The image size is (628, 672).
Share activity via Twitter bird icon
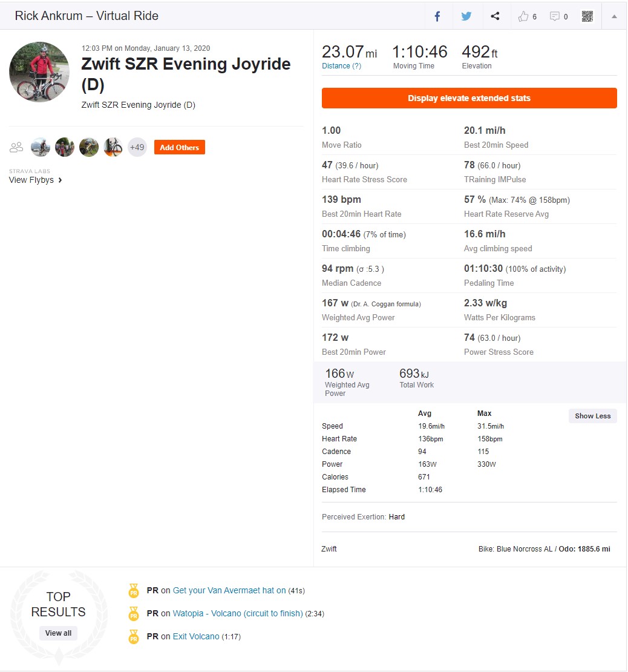[466, 16]
